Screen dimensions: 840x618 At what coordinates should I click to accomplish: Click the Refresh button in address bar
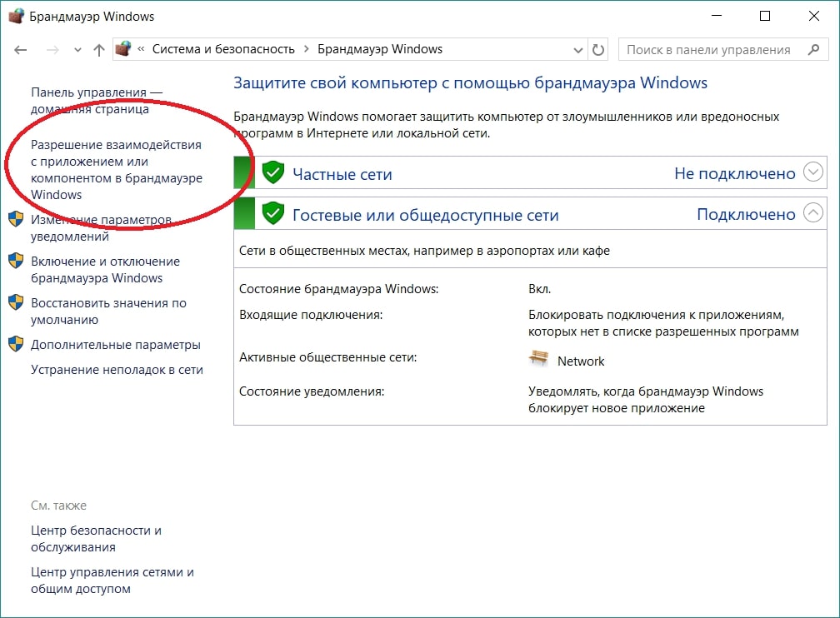coord(598,50)
